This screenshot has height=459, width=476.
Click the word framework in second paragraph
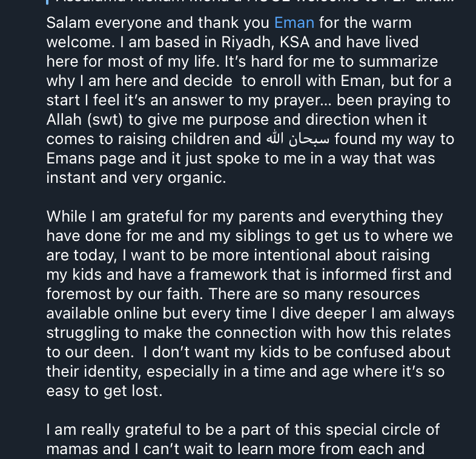tap(228, 274)
